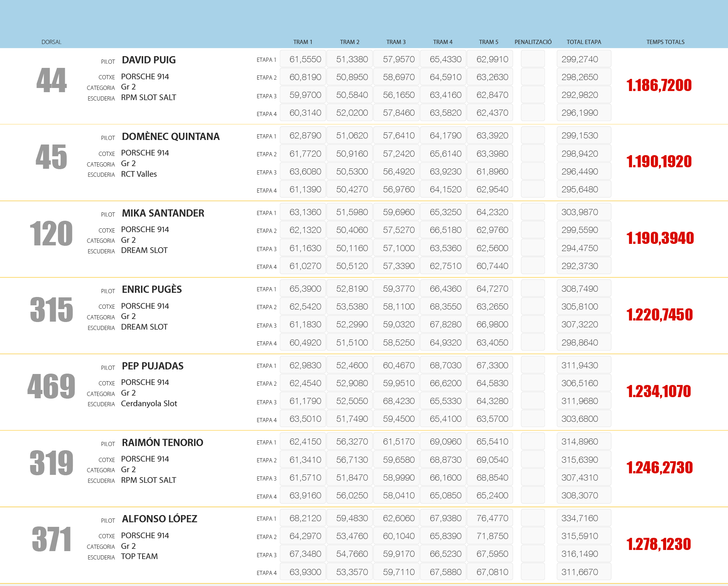Select the empty penalització box for dorsal 44 Etapa 1

pyautogui.click(x=533, y=59)
